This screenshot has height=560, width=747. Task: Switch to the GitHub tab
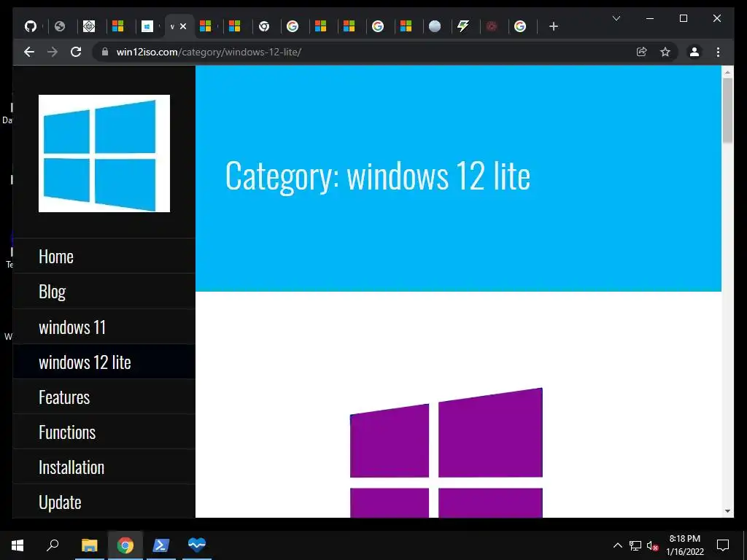[x=31, y=26]
